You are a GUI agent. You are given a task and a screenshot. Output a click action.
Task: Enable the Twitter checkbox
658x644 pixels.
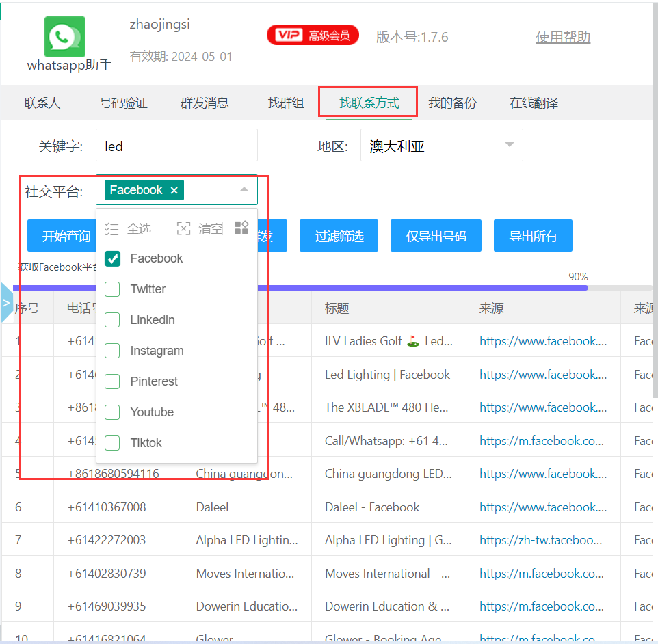tap(112, 289)
